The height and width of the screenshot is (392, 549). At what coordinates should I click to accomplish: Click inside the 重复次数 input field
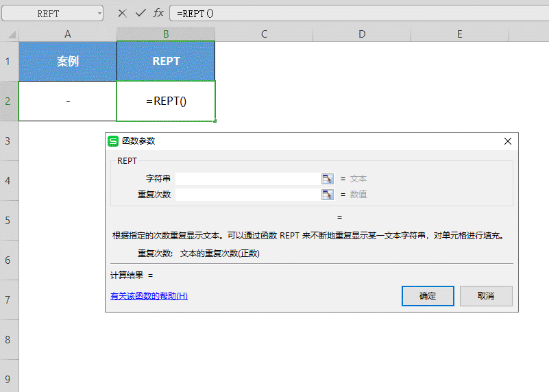coord(247,195)
